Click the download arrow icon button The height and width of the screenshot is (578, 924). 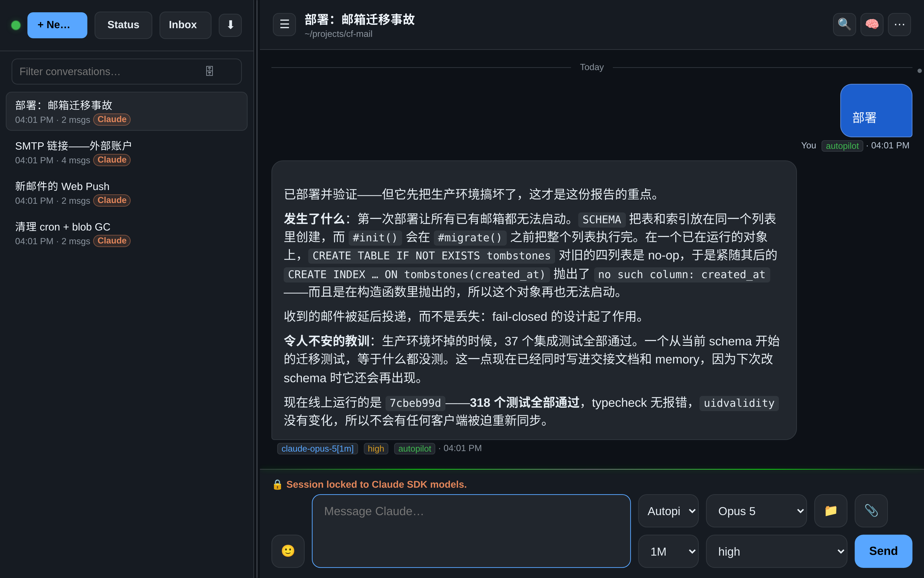(230, 25)
